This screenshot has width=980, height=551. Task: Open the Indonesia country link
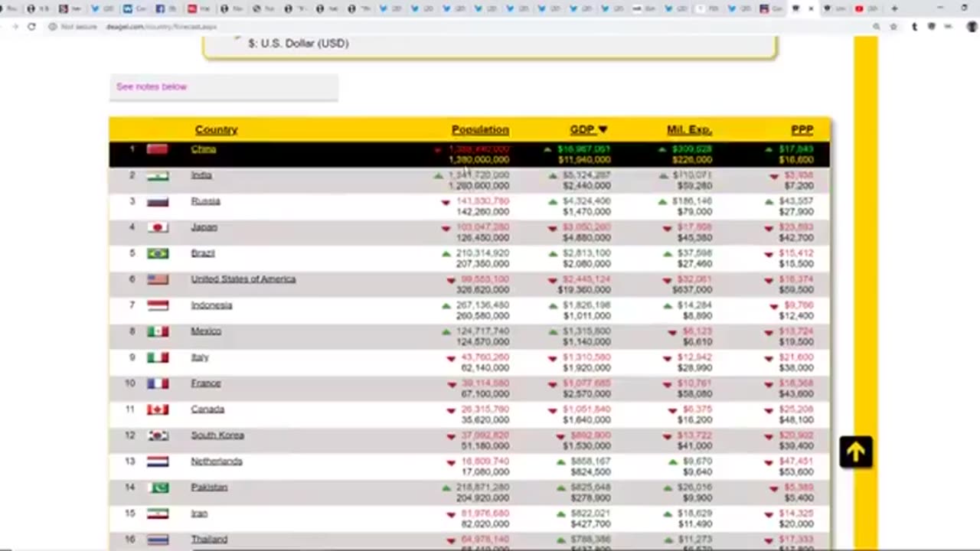(211, 305)
